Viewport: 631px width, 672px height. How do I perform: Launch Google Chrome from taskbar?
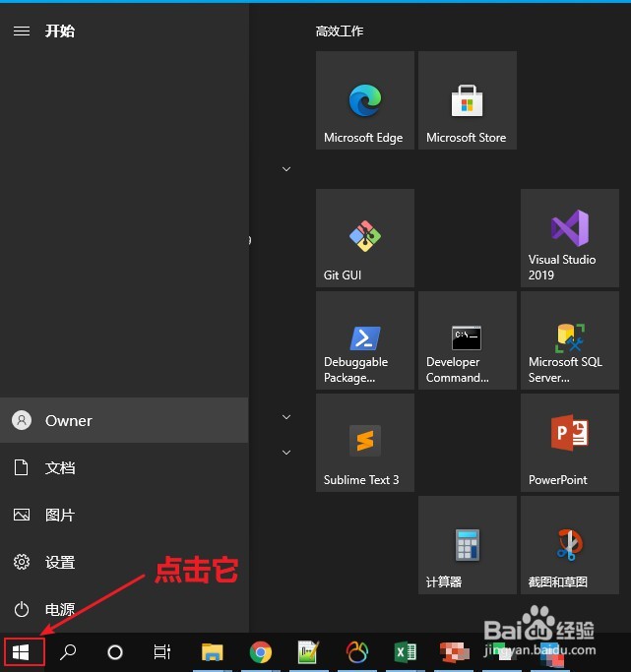tap(261, 652)
